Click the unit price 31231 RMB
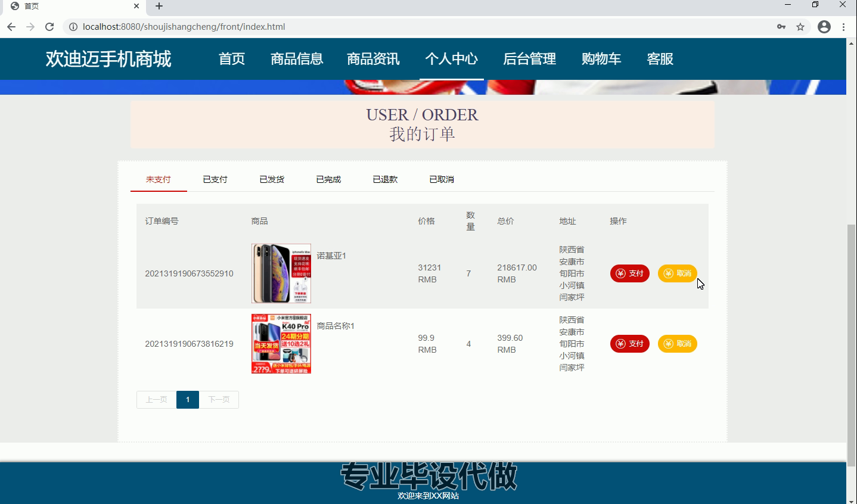Image resolution: width=857 pixels, height=504 pixels. pos(430,273)
